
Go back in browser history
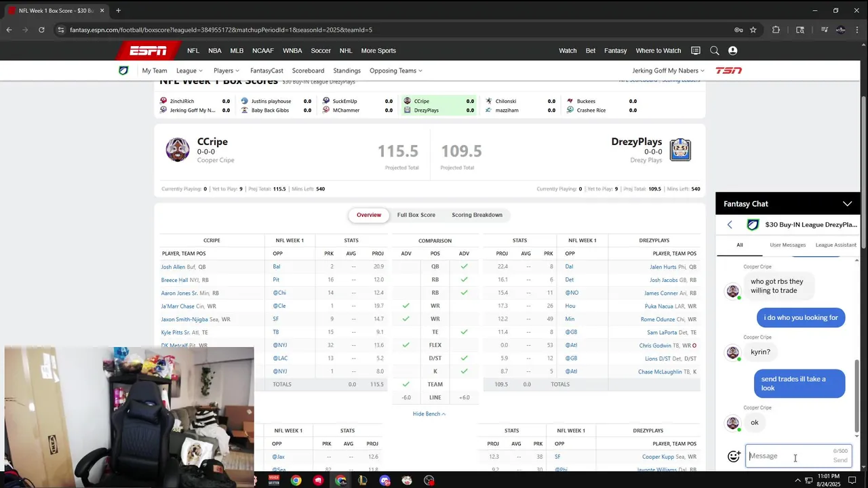[x=9, y=30]
